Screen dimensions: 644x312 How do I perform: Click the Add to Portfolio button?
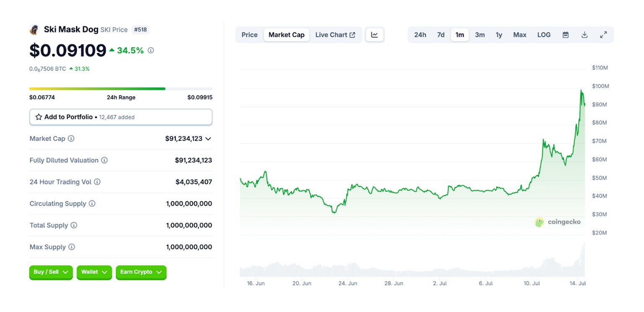coord(121,117)
